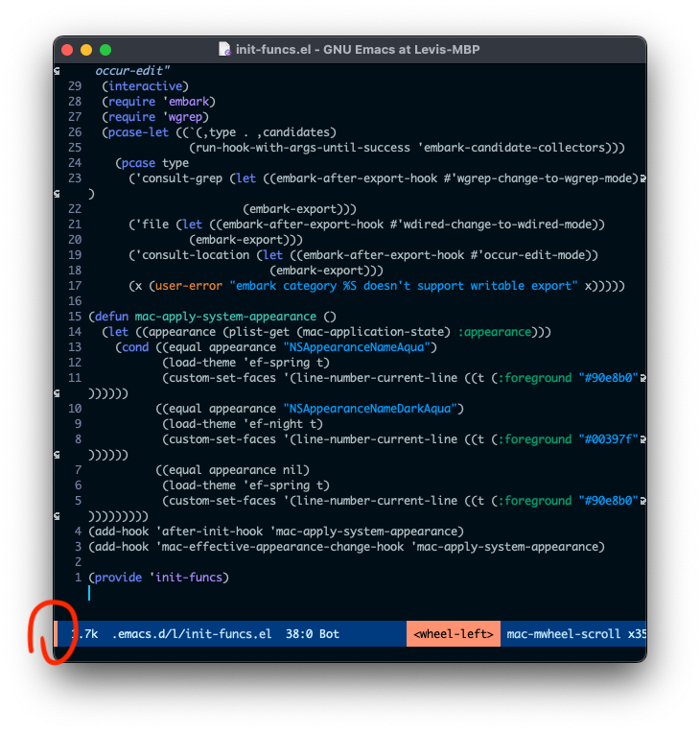Click 'consult-location on line 19

[x=193, y=255]
